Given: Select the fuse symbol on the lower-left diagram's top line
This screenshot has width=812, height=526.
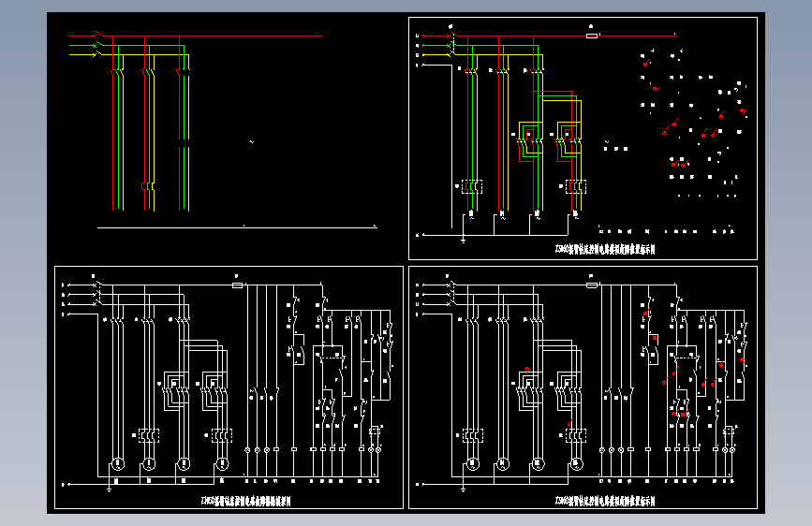Looking at the screenshot, I should coord(237,285).
